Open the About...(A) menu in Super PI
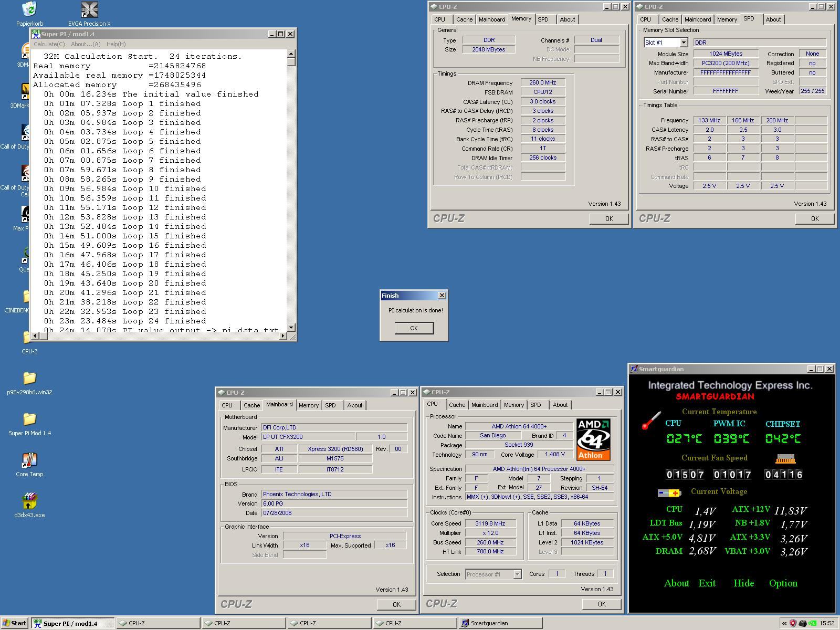The height and width of the screenshot is (630, 840). [86, 44]
